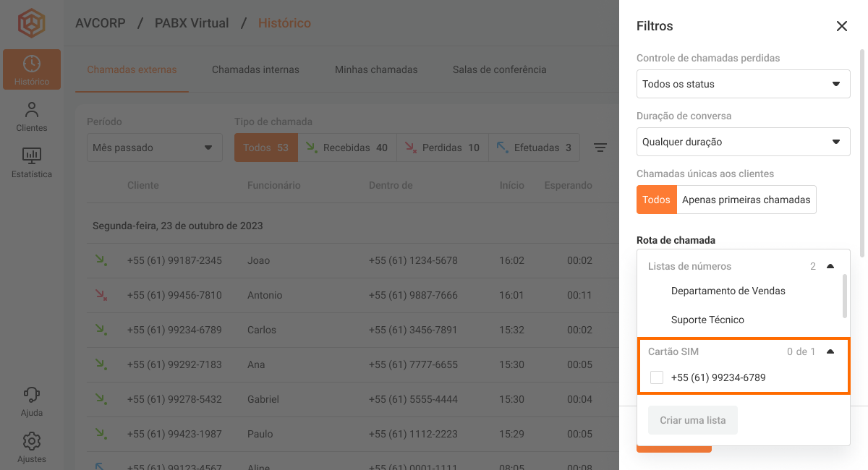Open Controle de chamadas perdidas dropdown

coord(743,84)
